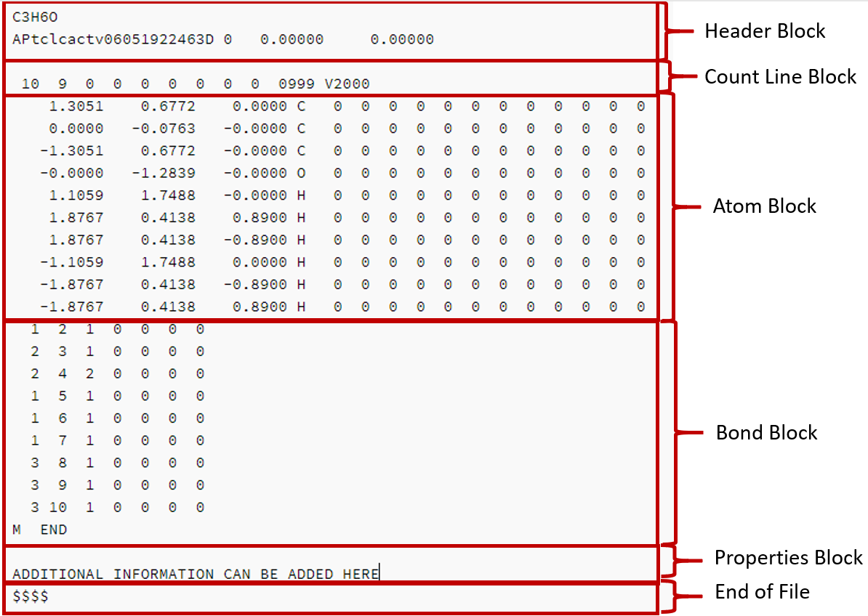Viewport: 868px width, 616px height.
Task: Click the APtclcactv program timestamp line
Action: [222, 39]
